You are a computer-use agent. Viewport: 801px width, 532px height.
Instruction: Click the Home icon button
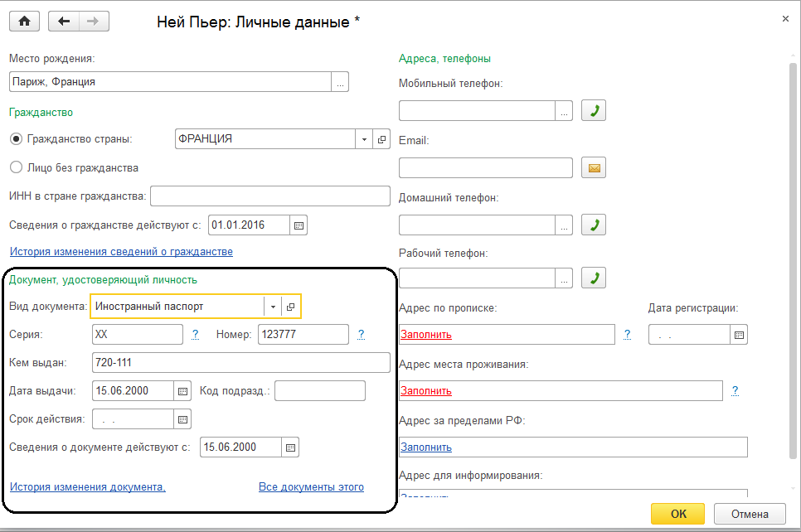pyautogui.click(x=24, y=22)
